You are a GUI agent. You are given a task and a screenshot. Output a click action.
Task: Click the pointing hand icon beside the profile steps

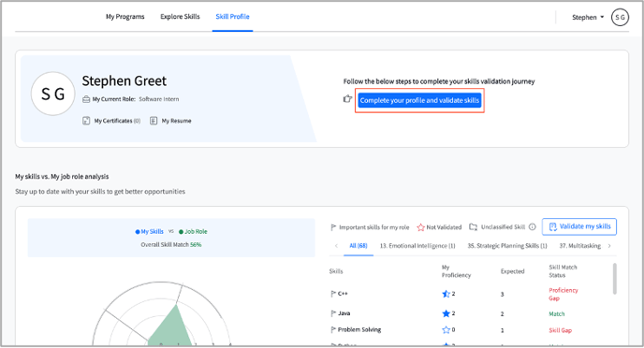tap(347, 98)
